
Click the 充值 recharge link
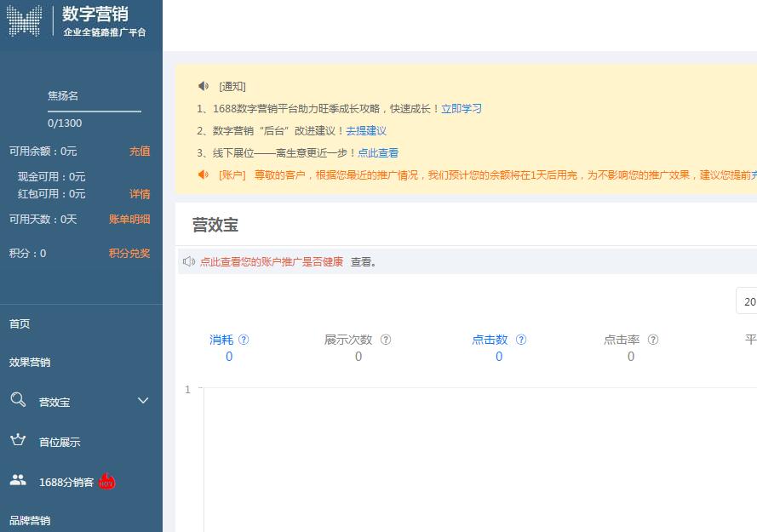click(141, 151)
